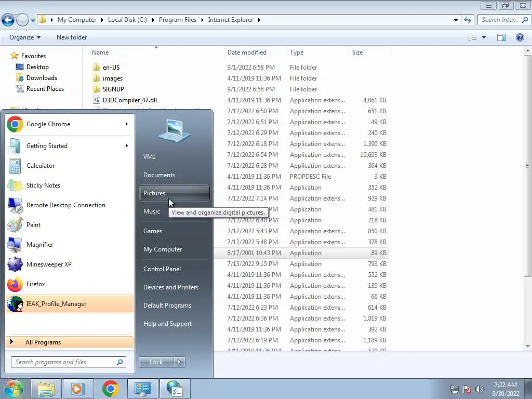Open the globe checklist taskbar icon
Image resolution: width=532 pixels, height=399 pixels.
click(175, 389)
